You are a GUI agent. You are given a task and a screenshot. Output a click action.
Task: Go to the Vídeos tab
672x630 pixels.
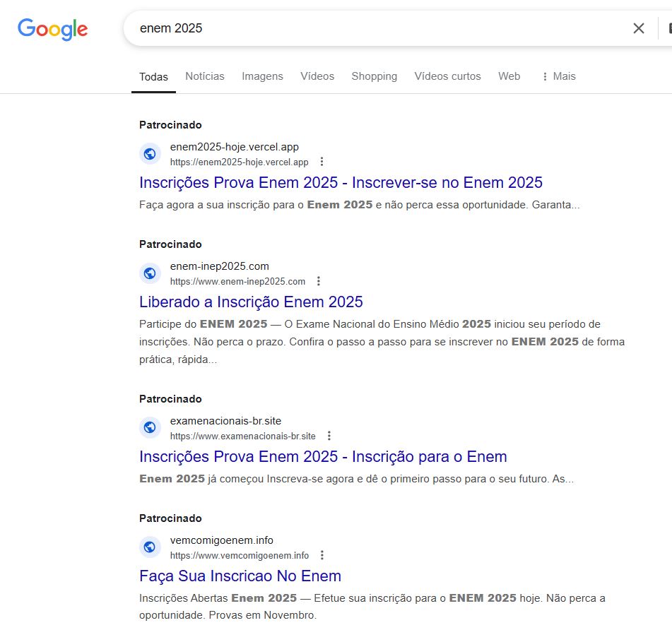pyautogui.click(x=317, y=76)
